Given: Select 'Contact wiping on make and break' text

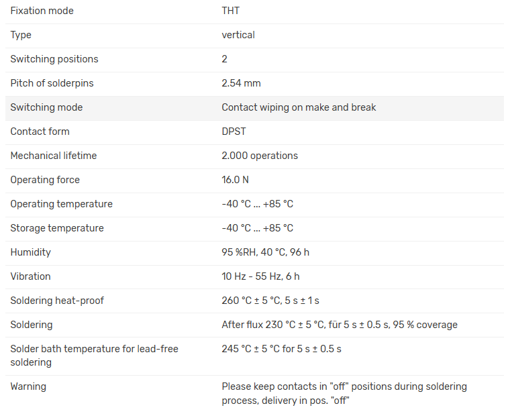Looking at the screenshot, I should pyautogui.click(x=299, y=107).
